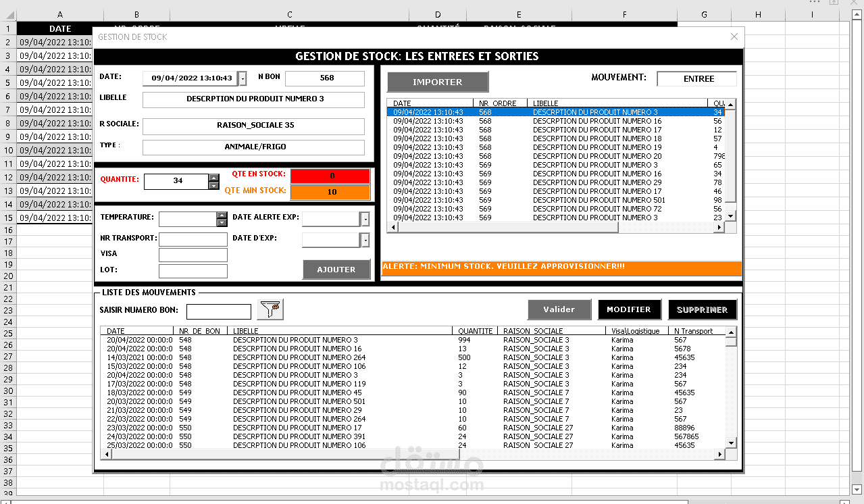Click QUANTITE column header in movements list
864x504 pixels.
[x=475, y=331]
